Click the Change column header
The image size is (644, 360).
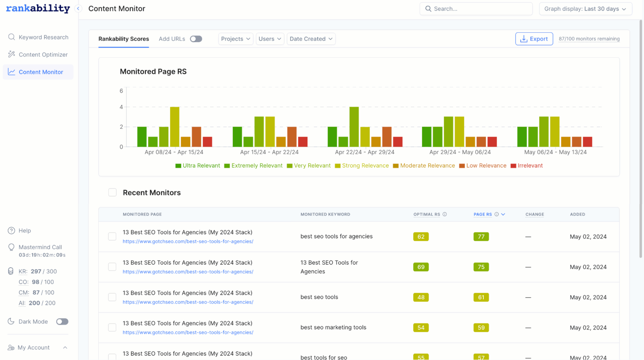(535, 214)
